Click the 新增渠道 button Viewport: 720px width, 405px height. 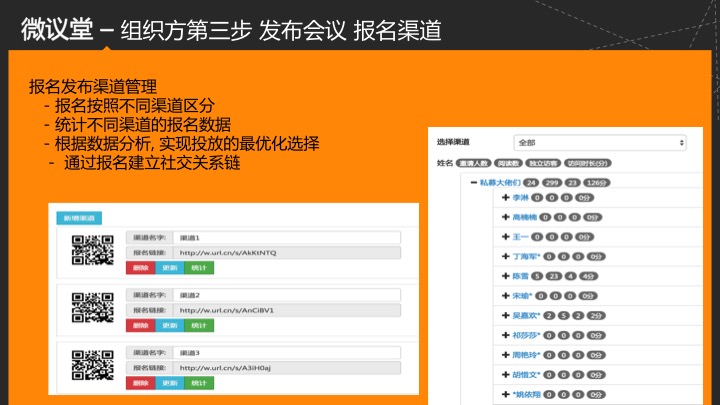pyautogui.click(x=79, y=218)
